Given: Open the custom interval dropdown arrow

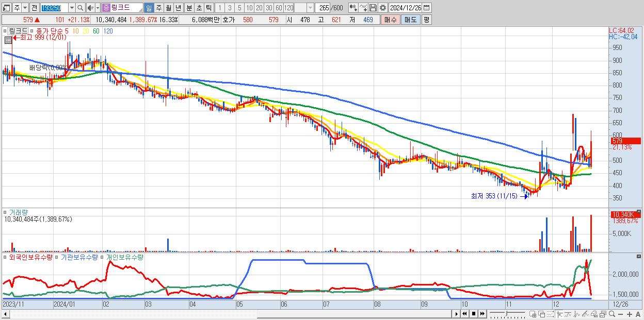Looking at the screenshot, I should click(310, 8).
